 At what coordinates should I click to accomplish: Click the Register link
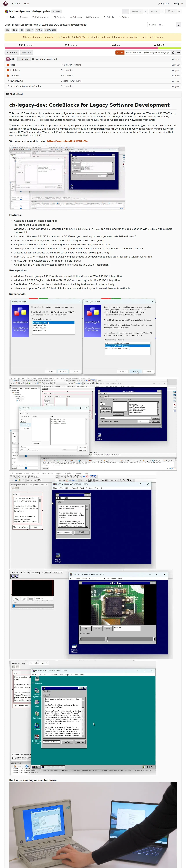(x=164, y=4)
